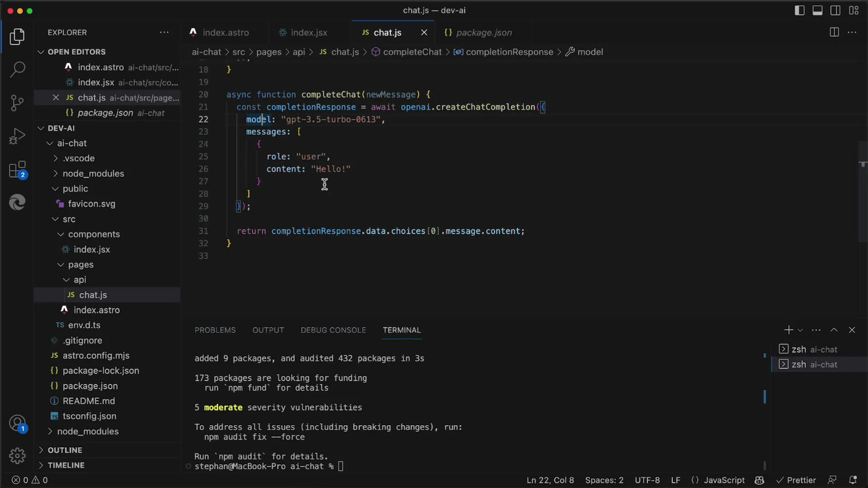Viewport: 868px width, 488px height.
Task: Close chat.js in Open Editors list
Action: (x=56, y=98)
